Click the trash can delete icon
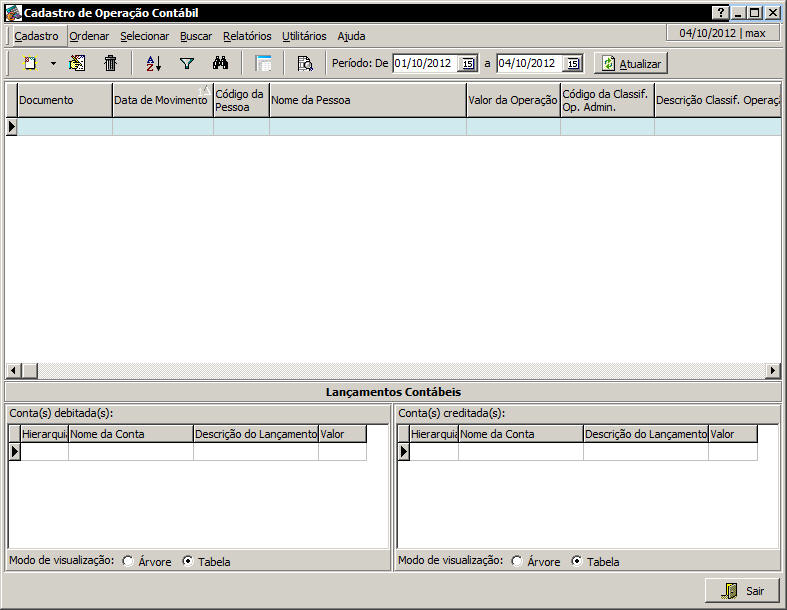This screenshot has height=610, width=787. point(111,63)
